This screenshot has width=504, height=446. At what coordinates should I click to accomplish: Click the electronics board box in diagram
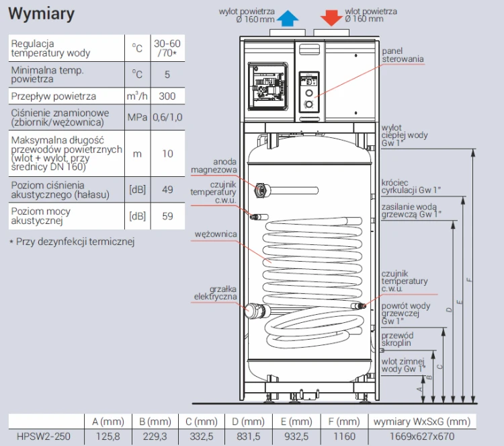[267, 87]
